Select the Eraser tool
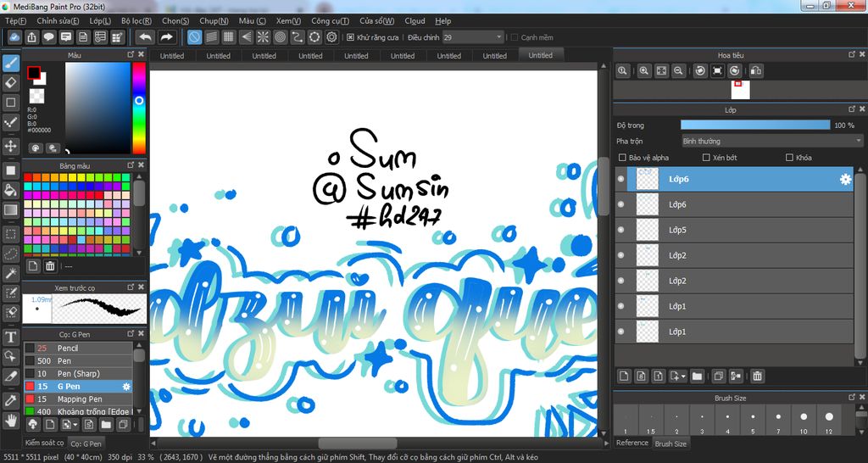The width and height of the screenshot is (868, 463). [10, 83]
